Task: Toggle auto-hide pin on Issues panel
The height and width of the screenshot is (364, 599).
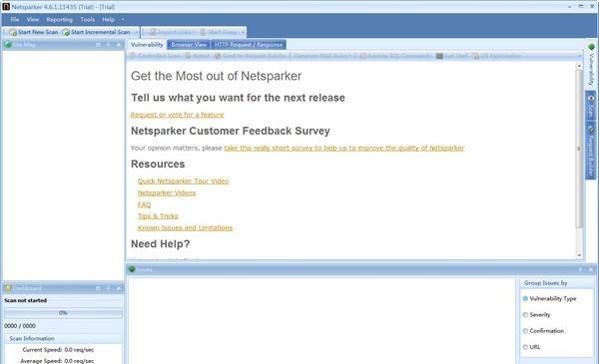Action: point(581,269)
